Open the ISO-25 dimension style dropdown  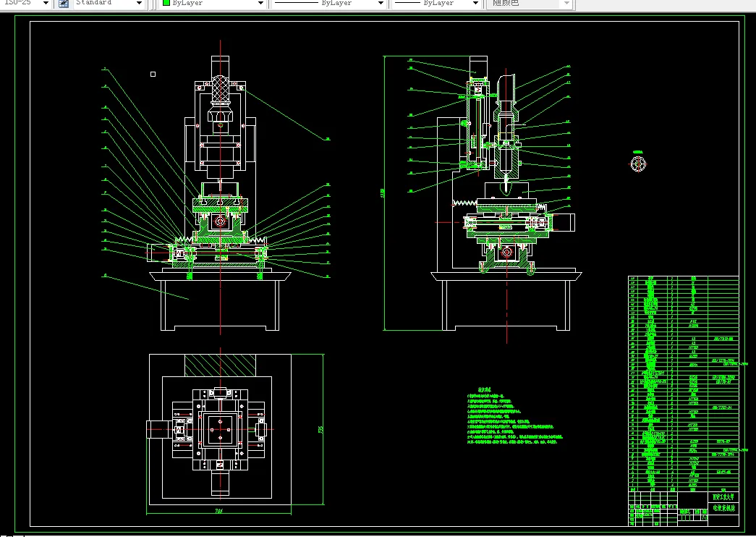(x=46, y=3)
